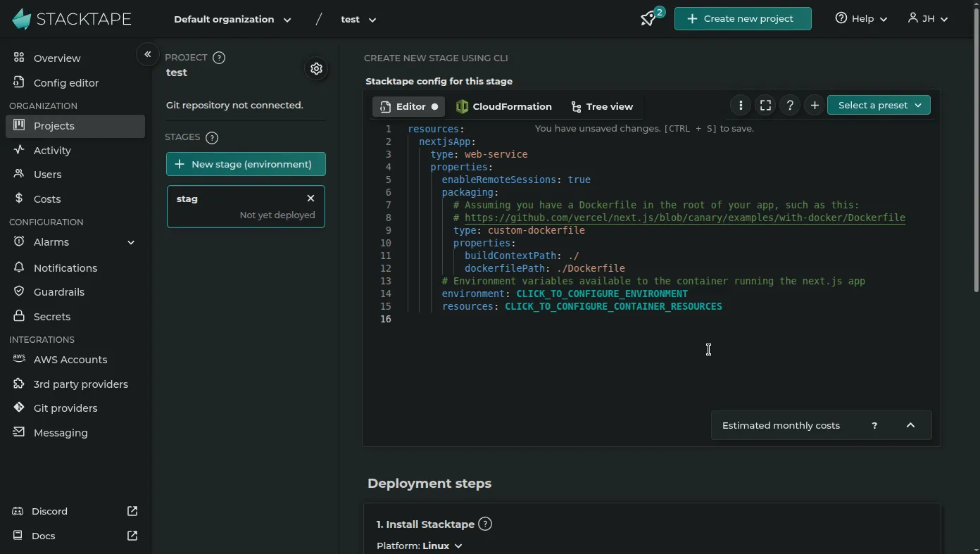Open Discord external link icon
980x554 pixels.
[x=132, y=511]
